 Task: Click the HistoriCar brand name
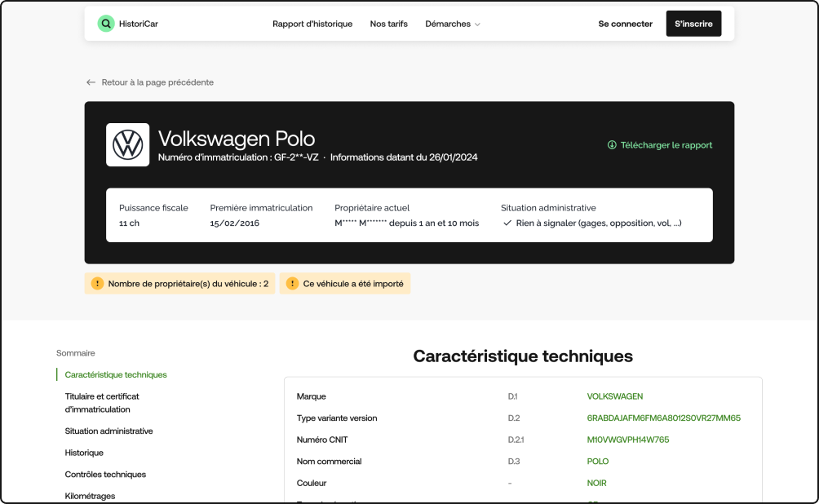(139, 24)
